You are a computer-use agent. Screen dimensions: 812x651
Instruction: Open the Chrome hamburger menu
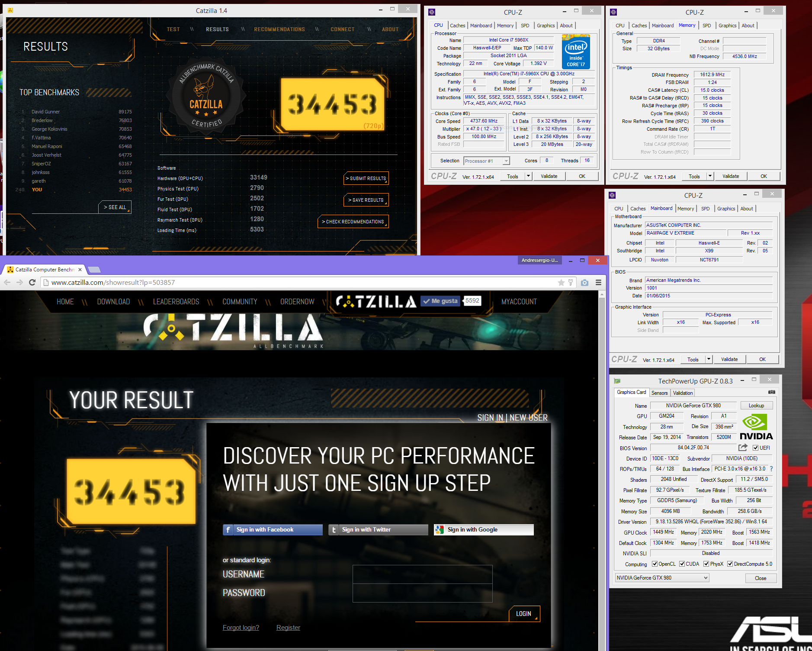point(598,282)
